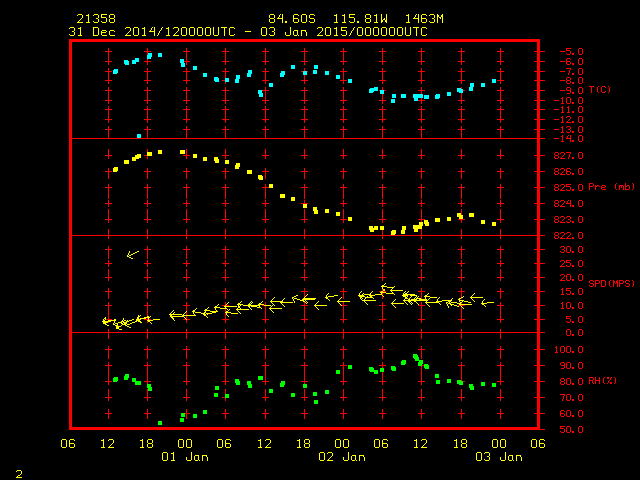Viewport: 640px width, 480px height.
Task: Click the SPD(MPS) wind speed label
Action: [x=611, y=283]
